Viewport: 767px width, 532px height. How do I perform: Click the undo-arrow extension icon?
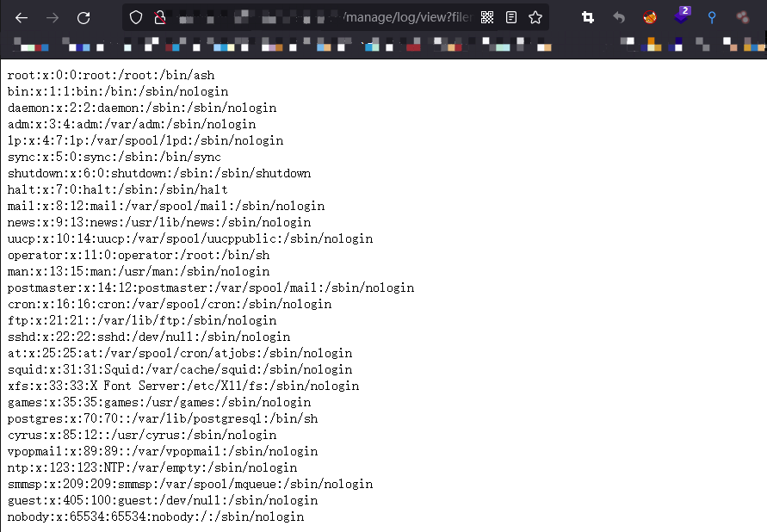pyautogui.click(x=618, y=16)
